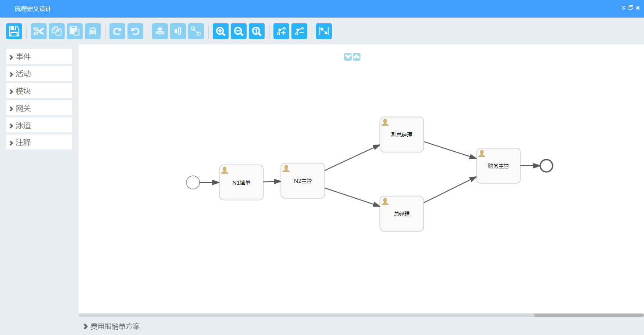Image resolution: width=644 pixels, height=335 pixels.
Task: Expand the 活动 palette group
Action: (39, 74)
